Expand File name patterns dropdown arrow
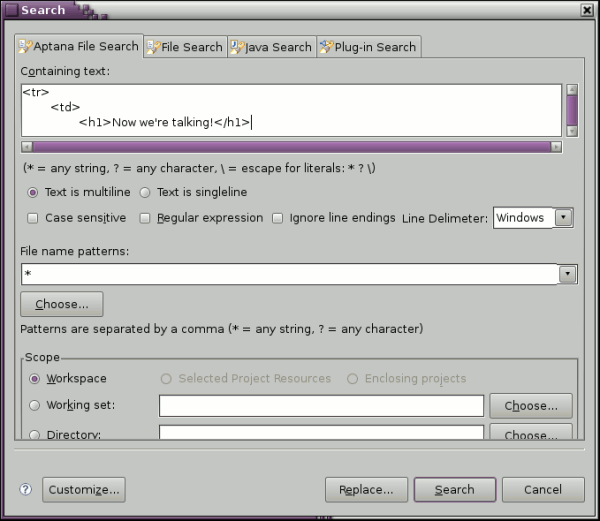600x521 pixels. coord(567,274)
